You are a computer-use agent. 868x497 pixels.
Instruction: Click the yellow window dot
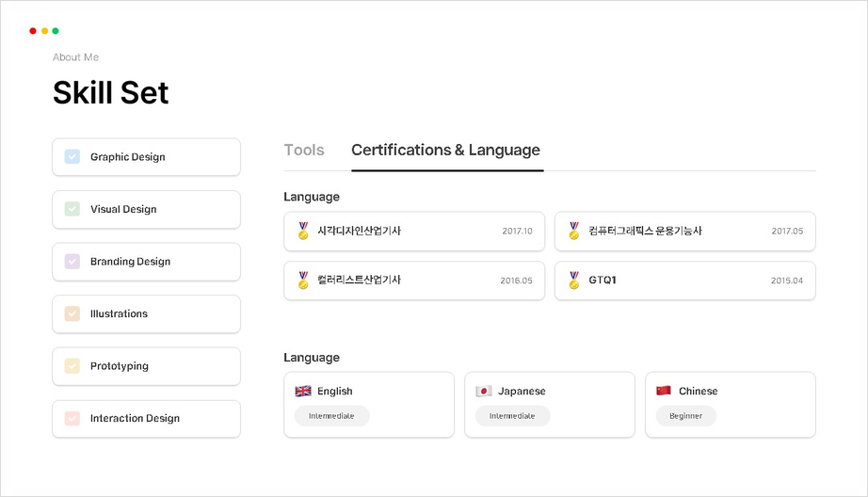point(45,31)
